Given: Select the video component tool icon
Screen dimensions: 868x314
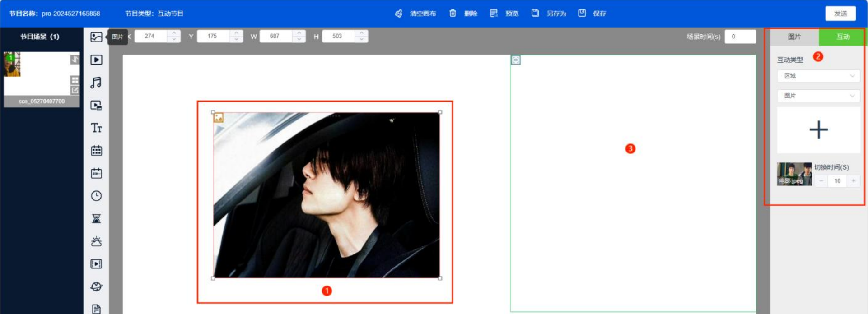Looking at the screenshot, I should point(96,60).
